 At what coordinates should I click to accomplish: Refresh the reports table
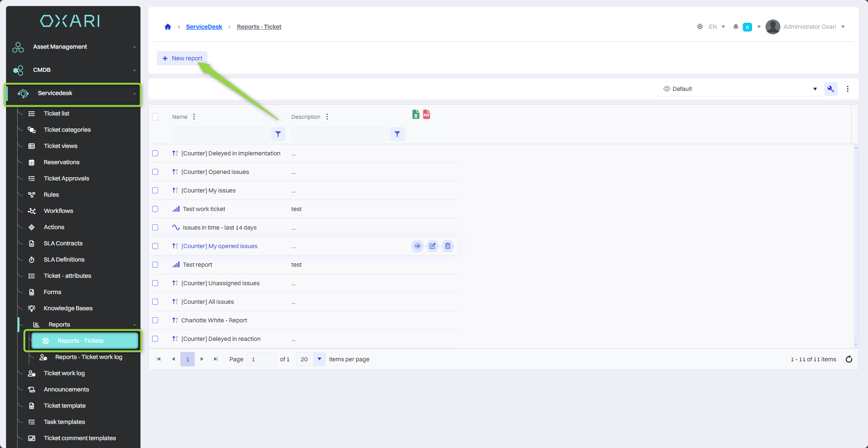click(849, 359)
